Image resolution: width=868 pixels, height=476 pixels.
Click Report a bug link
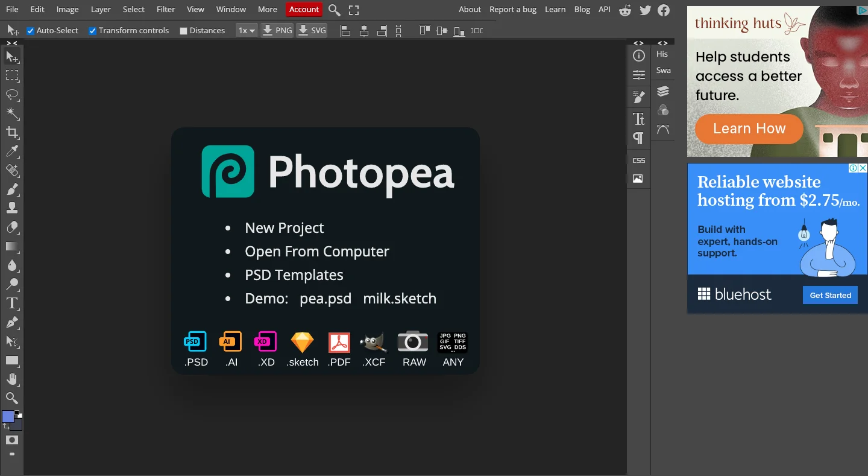513,9
